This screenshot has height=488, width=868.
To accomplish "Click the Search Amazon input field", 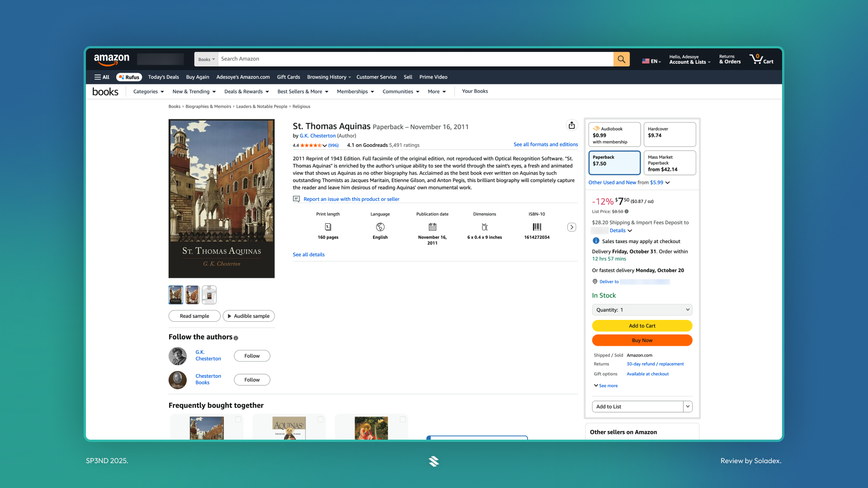I will click(415, 59).
